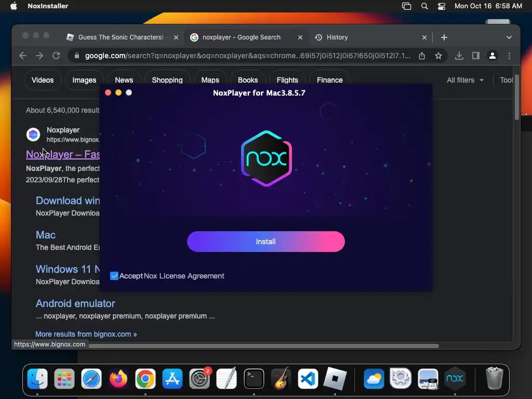The width and height of the screenshot is (532, 399).
Task: Filter results by Maps
Action: point(210,80)
